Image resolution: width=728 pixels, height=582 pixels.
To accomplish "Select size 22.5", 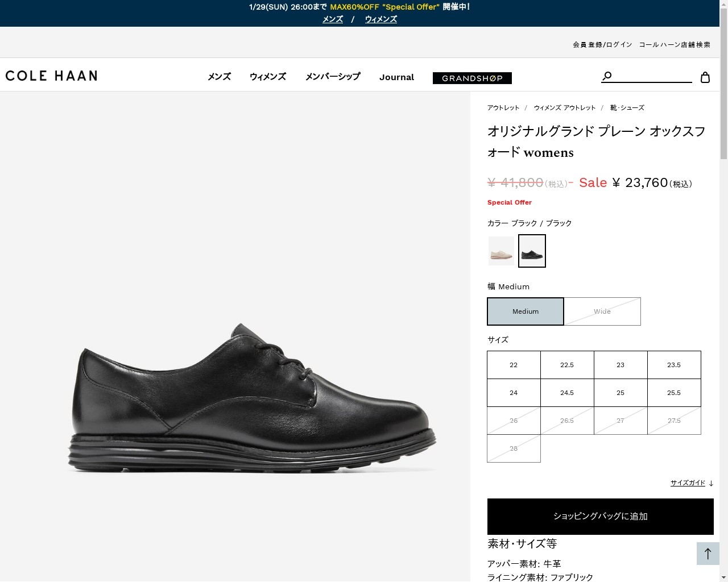I will point(567,365).
